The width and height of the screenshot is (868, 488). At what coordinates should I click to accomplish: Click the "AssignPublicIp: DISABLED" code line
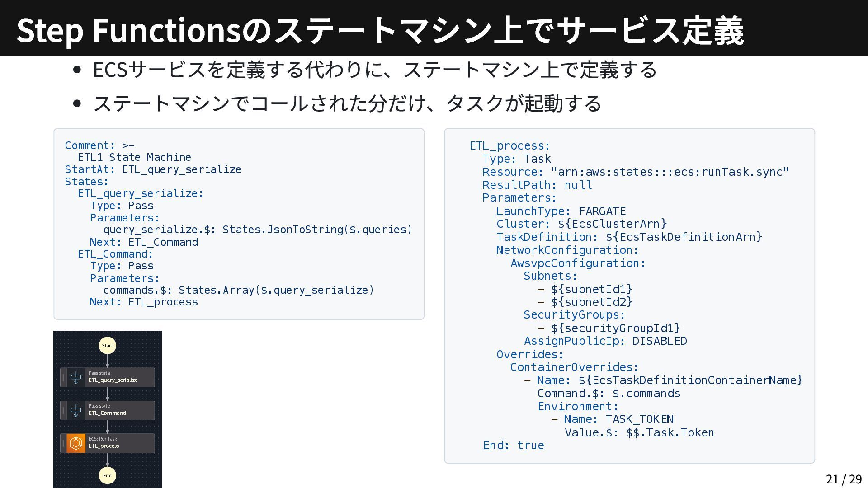(x=605, y=341)
